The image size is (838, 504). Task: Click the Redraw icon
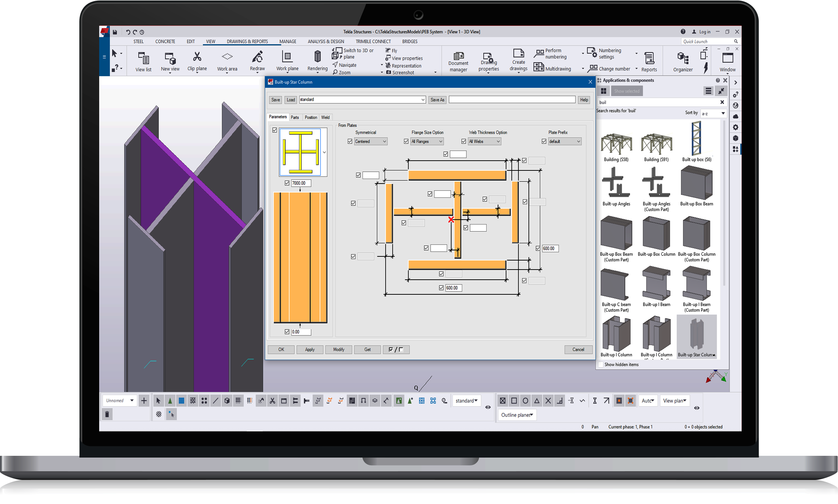tap(257, 57)
